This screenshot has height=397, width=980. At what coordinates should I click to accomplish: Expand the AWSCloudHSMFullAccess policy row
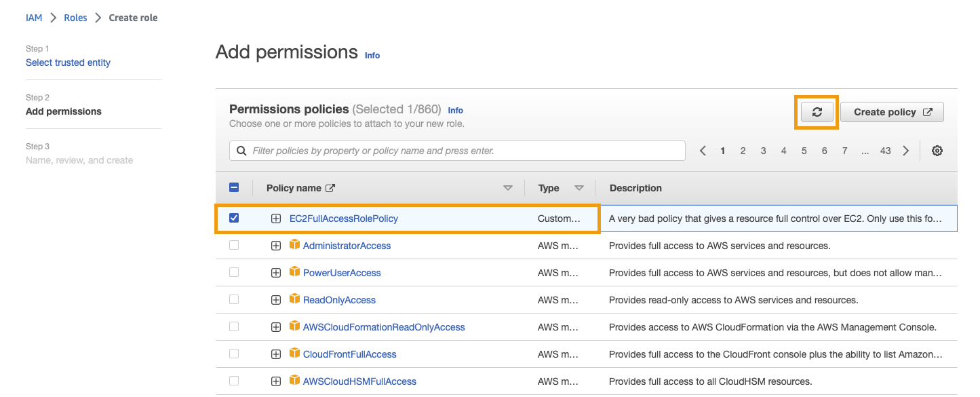(276, 381)
